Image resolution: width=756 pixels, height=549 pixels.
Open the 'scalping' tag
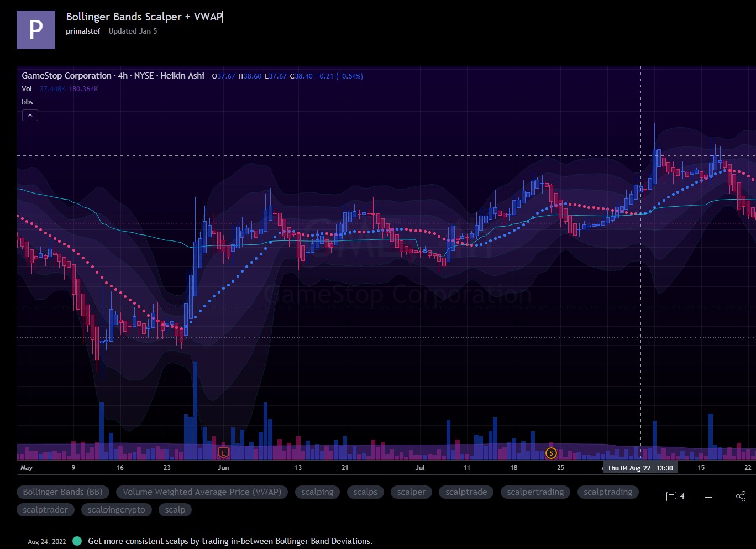click(318, 492)
